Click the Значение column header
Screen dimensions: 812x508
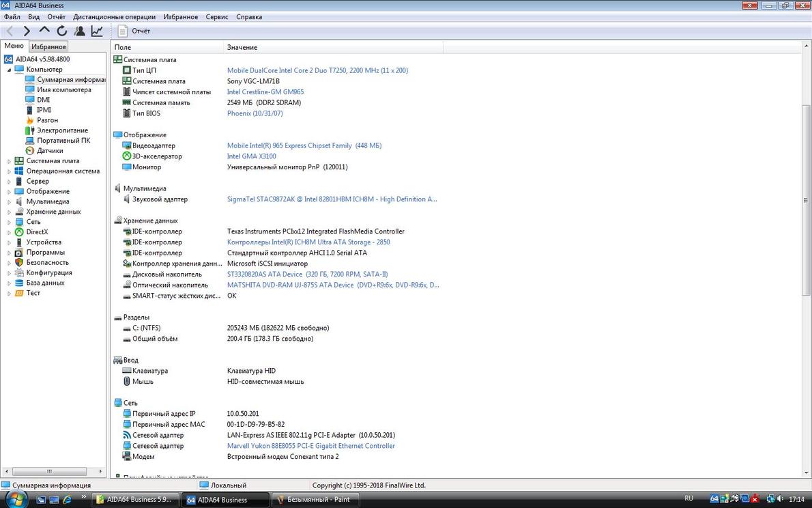(x=334, y=47)
